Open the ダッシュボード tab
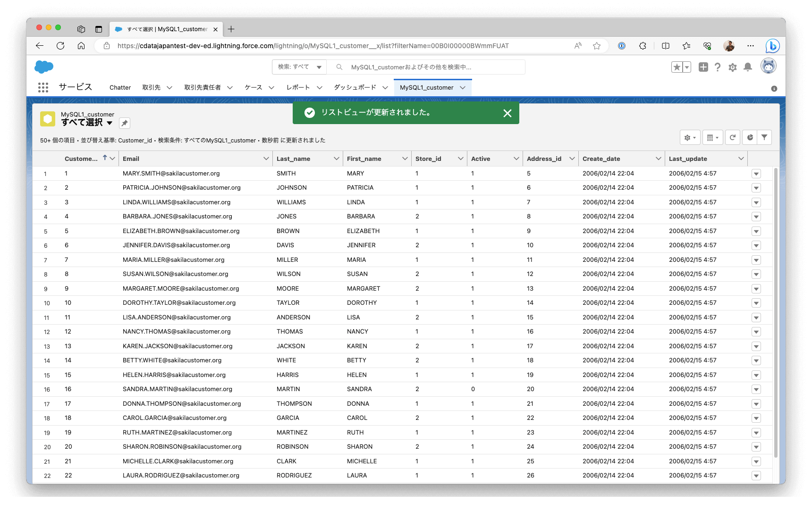 355,88
